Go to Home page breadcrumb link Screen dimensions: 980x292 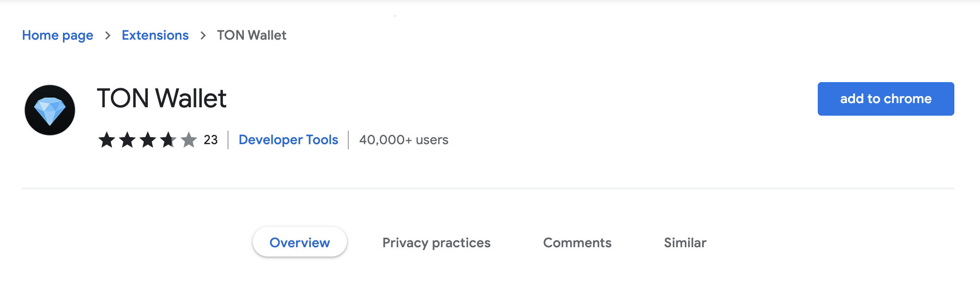58,35
